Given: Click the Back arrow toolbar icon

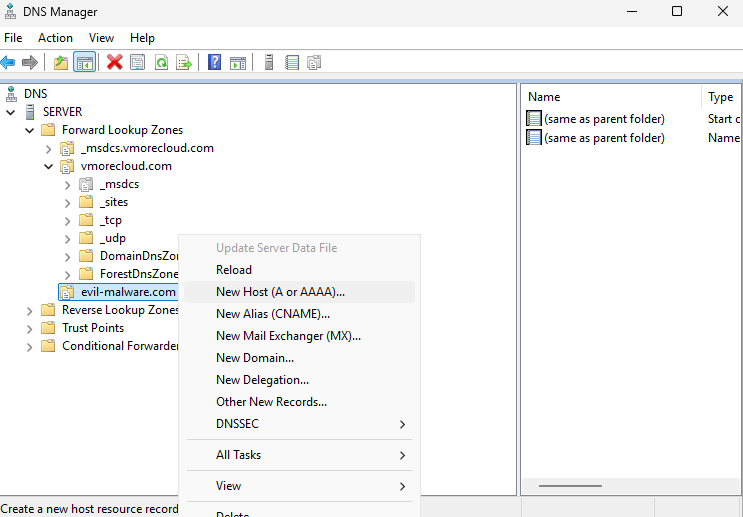Looking at the screenshot, I should [8, 62].
